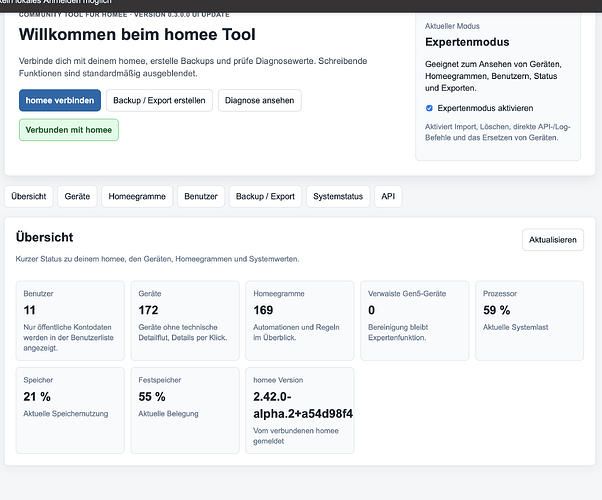The image size is (602, 500).
Task: Click the Aktuelle Belegung label
Action: tap(169, 414)
